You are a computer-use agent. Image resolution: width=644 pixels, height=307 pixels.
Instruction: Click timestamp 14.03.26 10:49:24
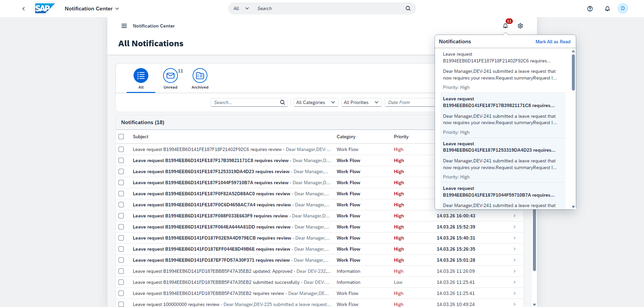tap(456, 304)
